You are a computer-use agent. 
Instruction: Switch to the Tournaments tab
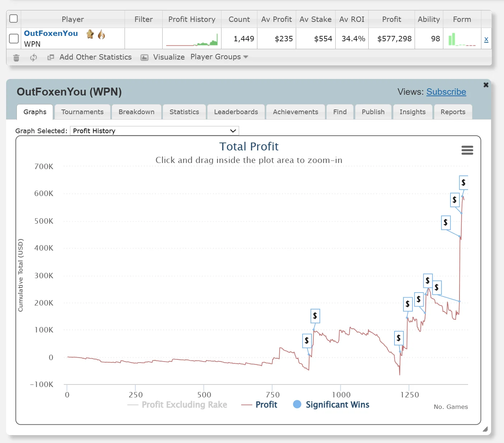tap(82, 112)
